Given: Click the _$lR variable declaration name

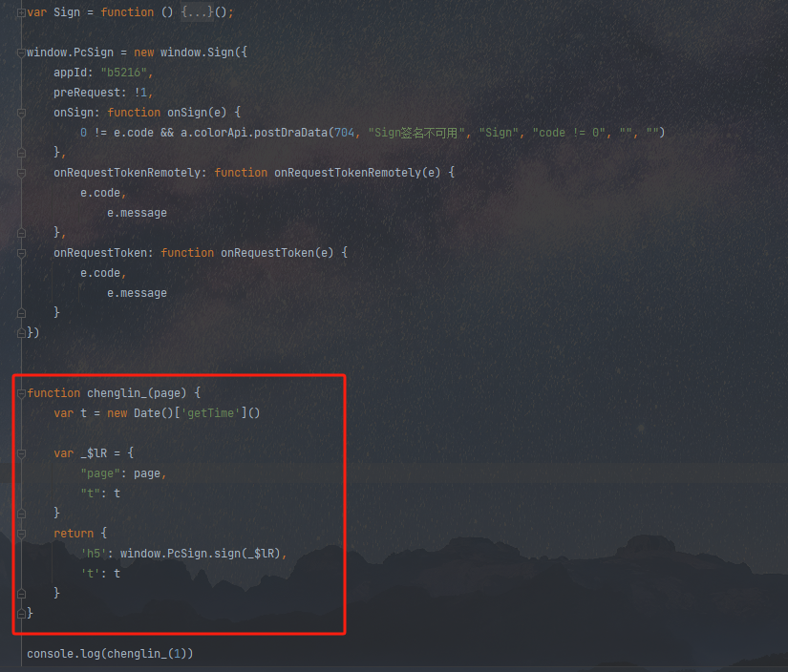Looking at the screenshot, I should pos(94,453).
